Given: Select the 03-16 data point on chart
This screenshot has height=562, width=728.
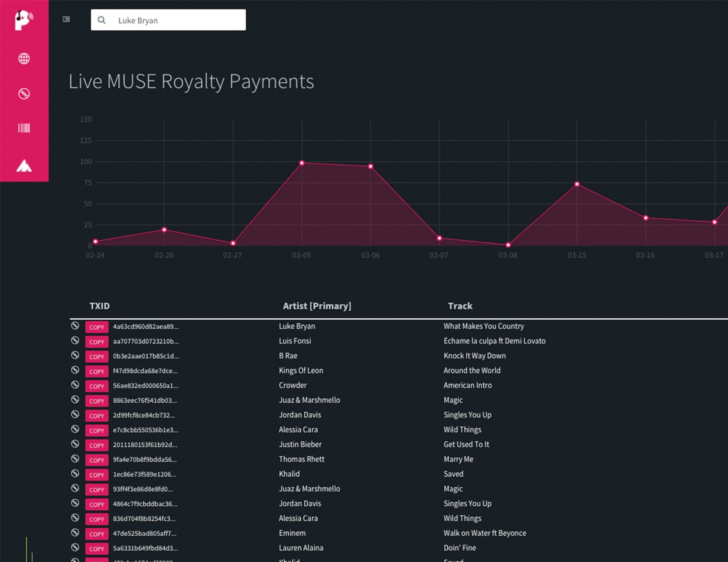Looking at the screenshot, I should tap(646, 218).
